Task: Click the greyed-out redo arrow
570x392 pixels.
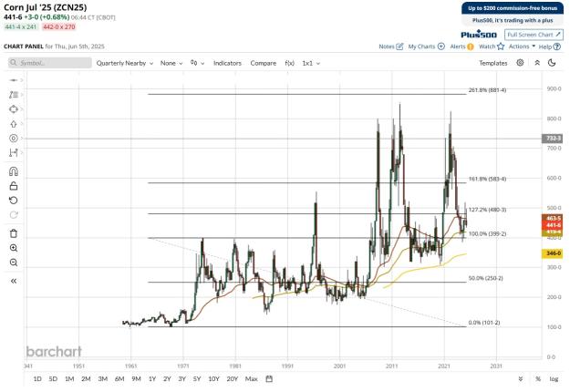Action: pyautogui.click(x=14, y=215)
